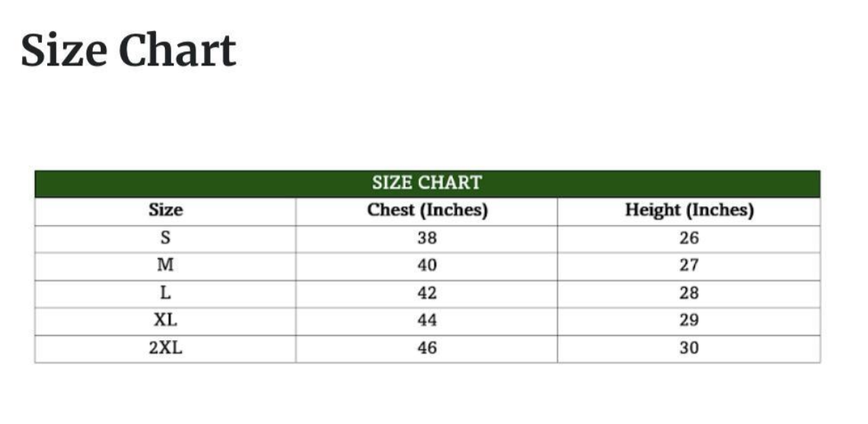Pick the height value 30 cell

(x=689, y=348)
